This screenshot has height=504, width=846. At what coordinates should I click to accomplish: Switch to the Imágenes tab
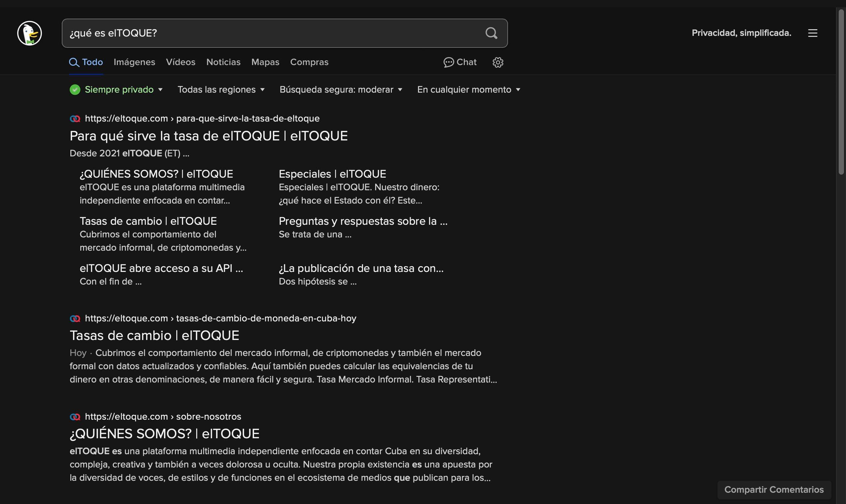(134, 62)
